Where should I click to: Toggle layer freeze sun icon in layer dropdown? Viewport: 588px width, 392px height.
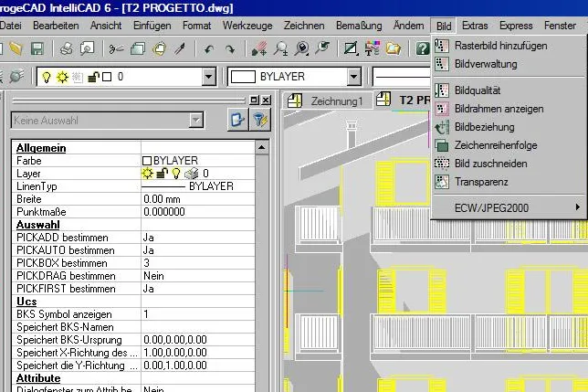62,78
